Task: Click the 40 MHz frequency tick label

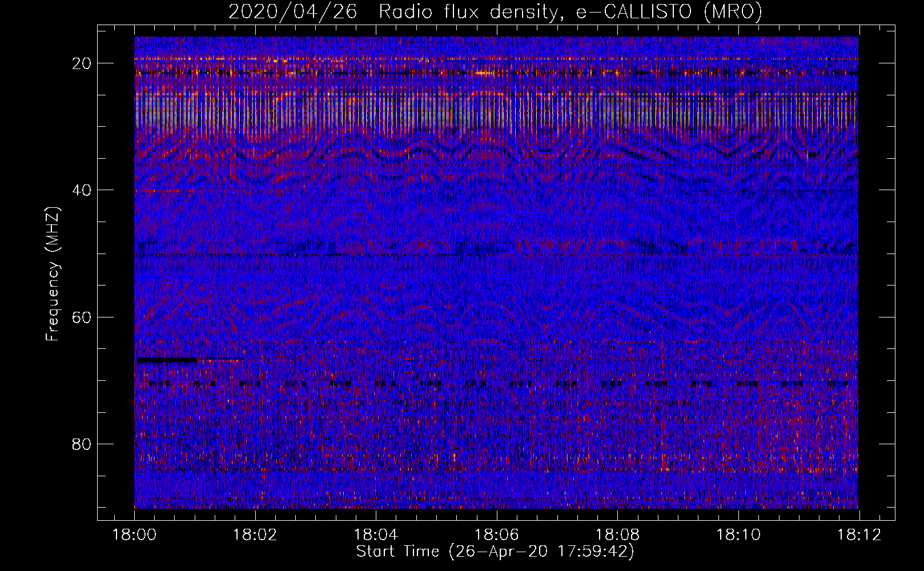Action: coord(82,190)
